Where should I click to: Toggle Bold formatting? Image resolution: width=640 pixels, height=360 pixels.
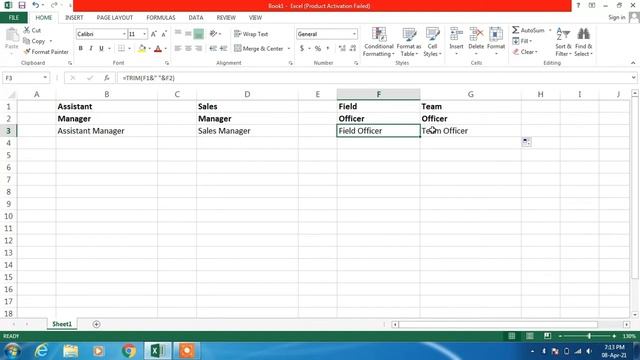pyautogui.click(x=80, y=49)
